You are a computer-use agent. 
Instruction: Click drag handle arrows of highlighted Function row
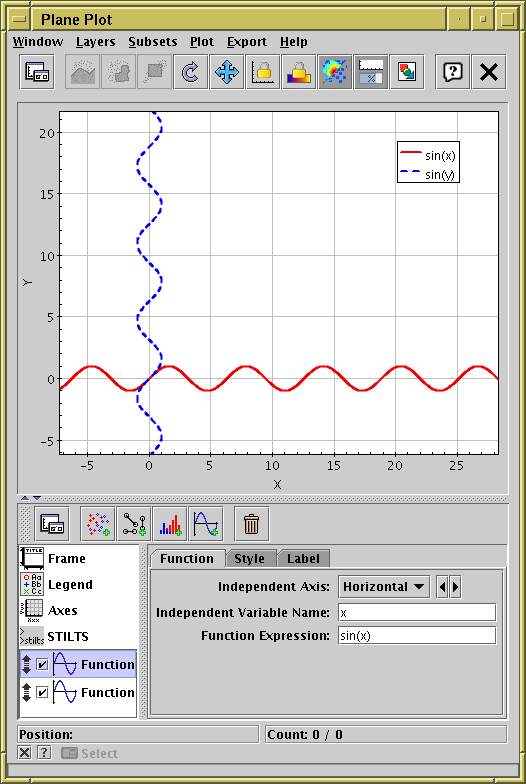coord(27,664)
